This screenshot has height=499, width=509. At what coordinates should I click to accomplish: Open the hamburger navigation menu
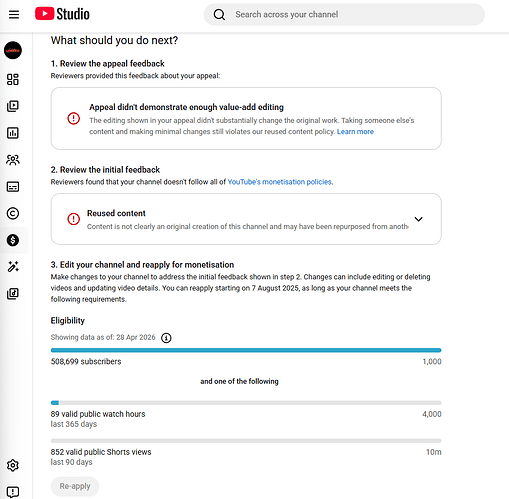[x=14, y=14]
